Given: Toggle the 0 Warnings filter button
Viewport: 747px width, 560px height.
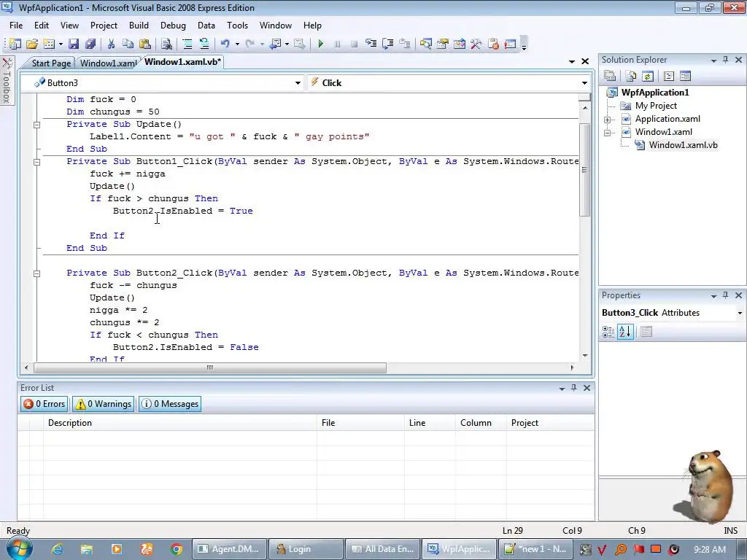Looking at the screenshot, I should point(104,404).
